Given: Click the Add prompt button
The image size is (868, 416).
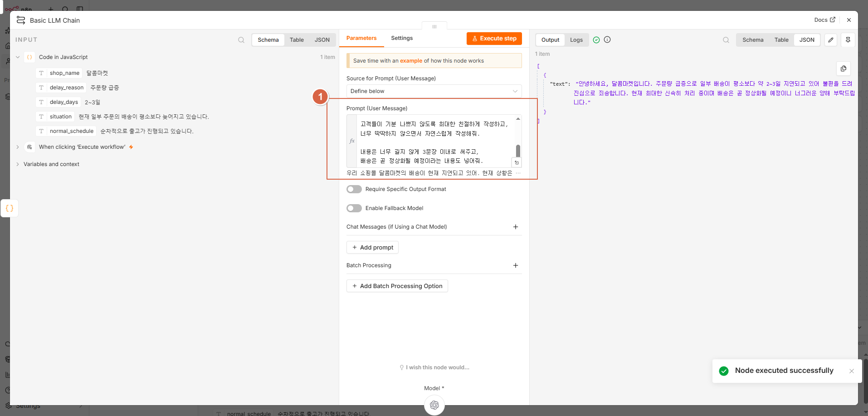Looking at the screenshot, I should 372,247.
